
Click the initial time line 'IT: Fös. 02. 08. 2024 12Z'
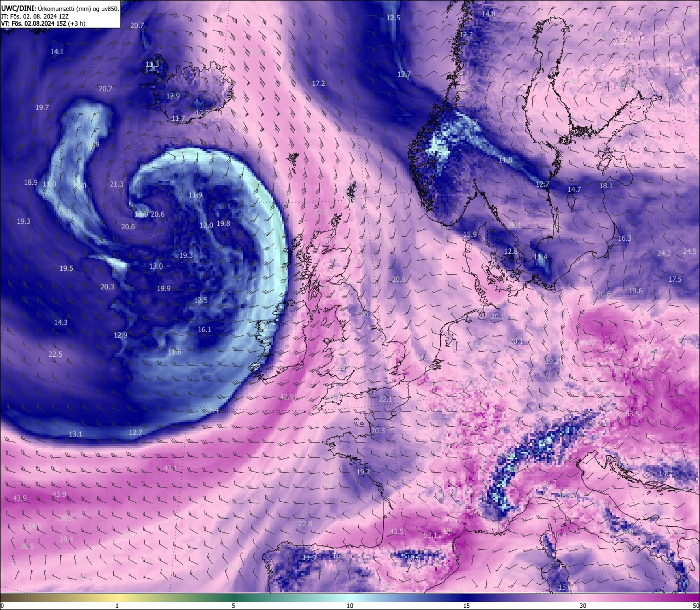pos(35,16)
